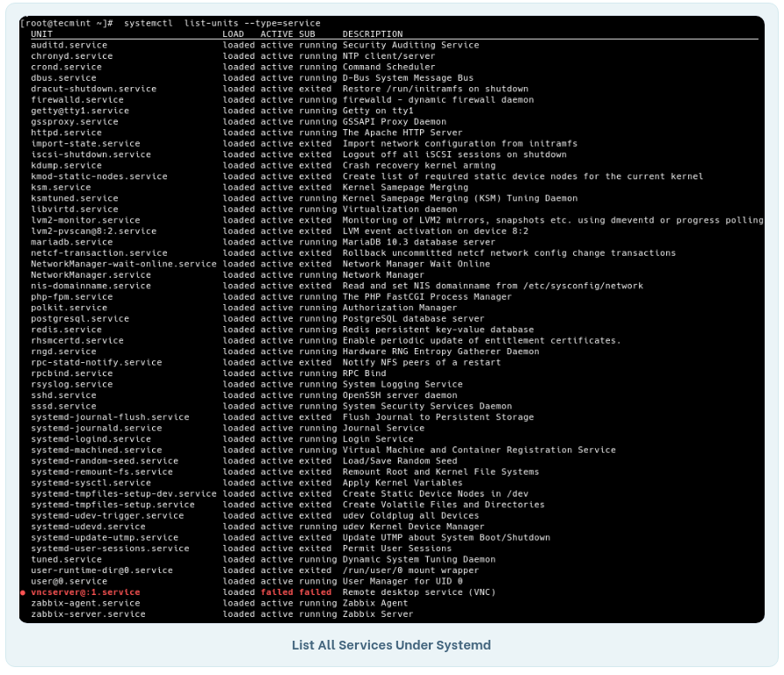Click firewalld.service unit name
784x675 pixels.
[77, 100]
